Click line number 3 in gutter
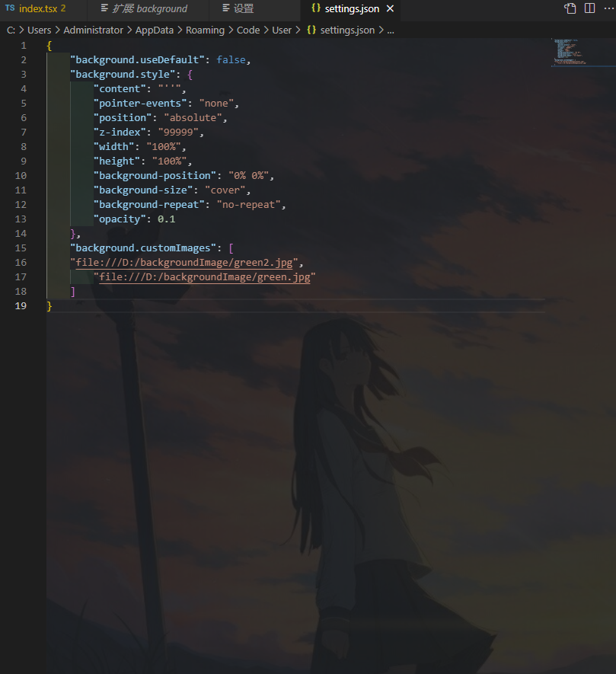 point(24,75)
